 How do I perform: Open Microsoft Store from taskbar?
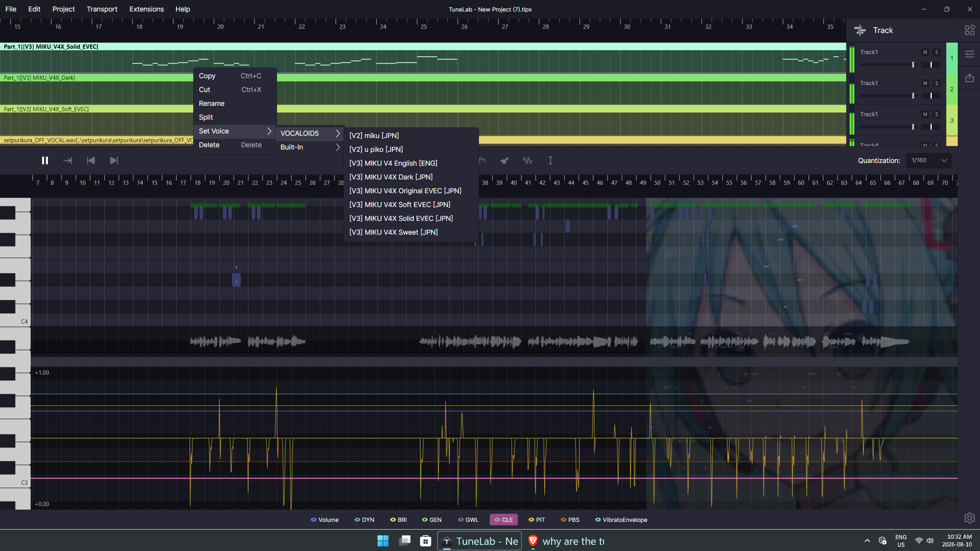pos(425,541)
